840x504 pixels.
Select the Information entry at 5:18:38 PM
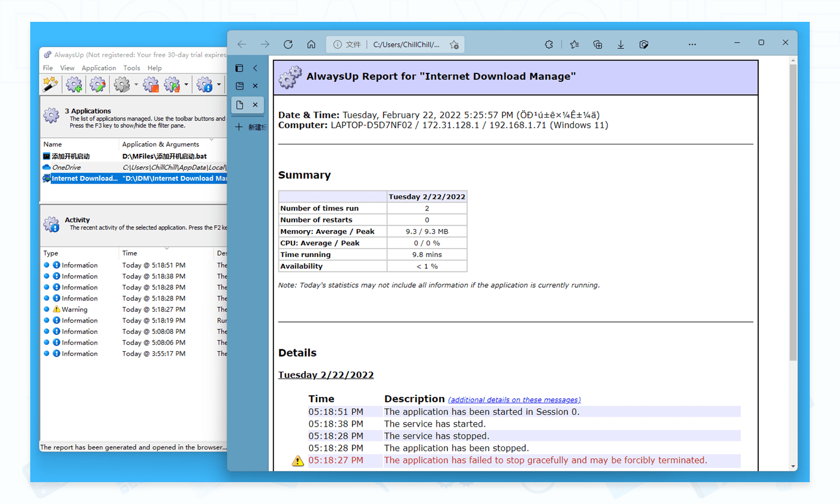[134, 277]
